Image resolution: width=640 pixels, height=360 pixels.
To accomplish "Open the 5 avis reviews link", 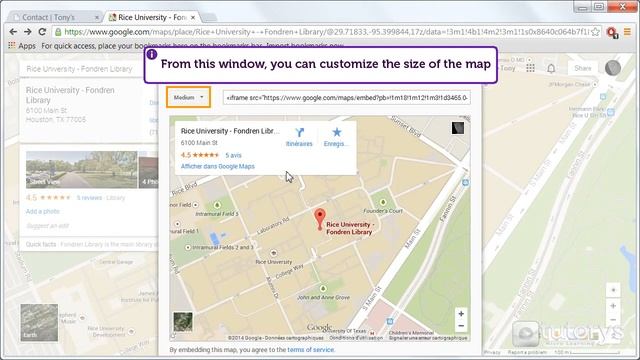I will point(233,156).
